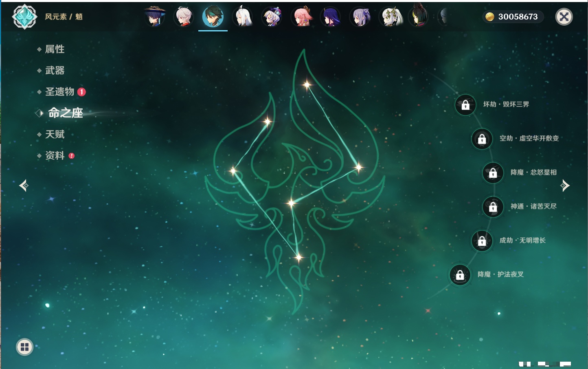Click the 空劫·虚空华开敷变 label text

click(x=529, y=138)
